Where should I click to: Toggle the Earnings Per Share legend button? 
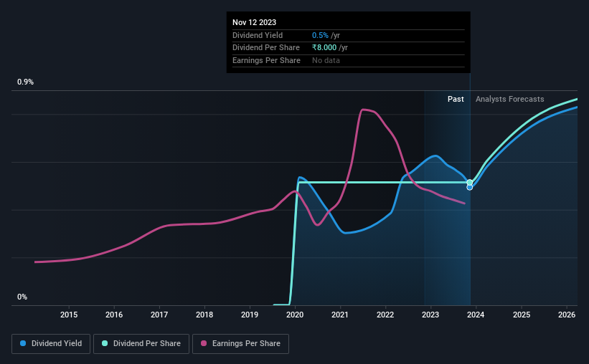pos(240,344)
